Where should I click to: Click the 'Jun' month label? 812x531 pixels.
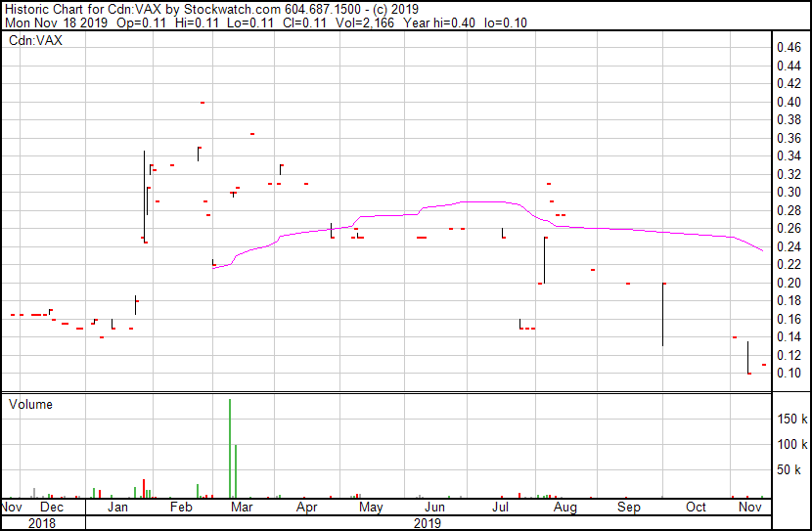click(x=435, y=507)
